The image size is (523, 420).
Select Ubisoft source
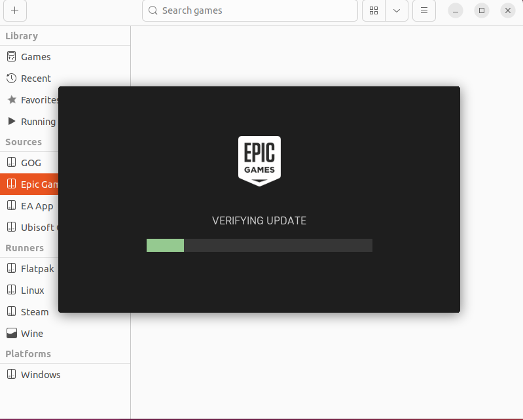pyautogui.click(x=29, y=228)
